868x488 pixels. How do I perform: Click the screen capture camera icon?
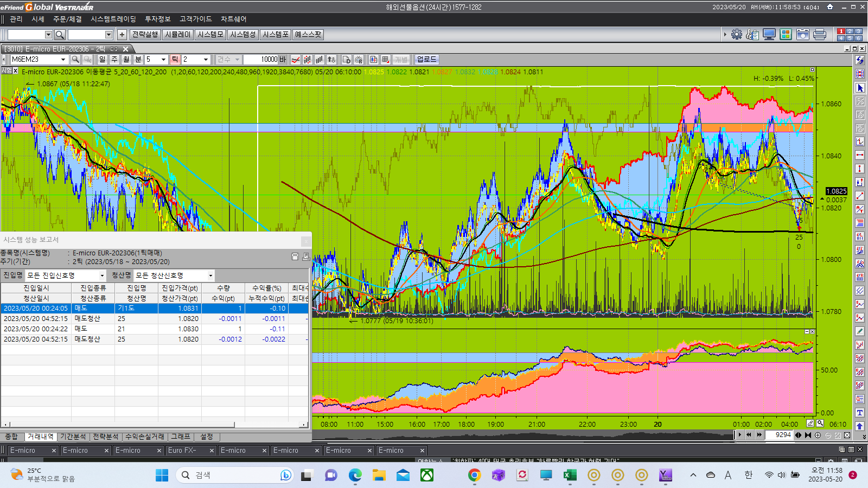pos(802,34)
